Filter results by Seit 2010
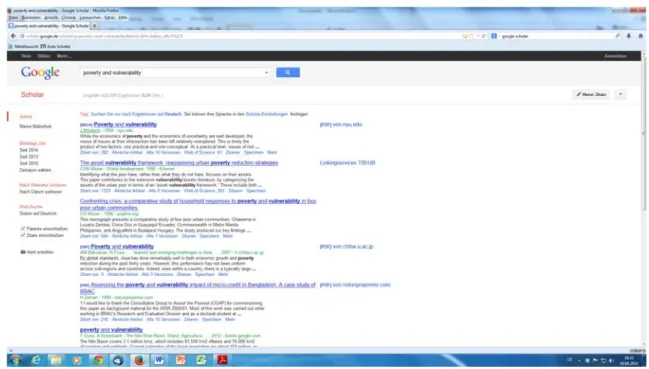The image size is (649, 369). click(x=29, y=163)
